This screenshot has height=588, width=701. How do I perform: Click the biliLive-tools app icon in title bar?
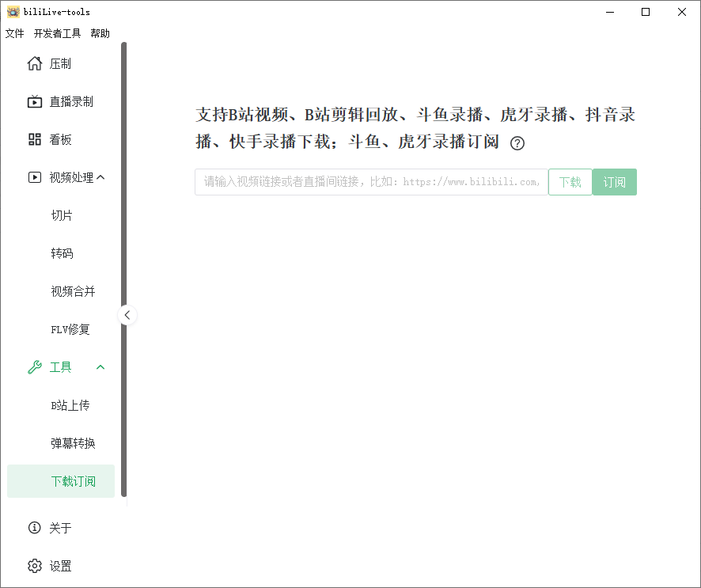[x=13, y=12]
